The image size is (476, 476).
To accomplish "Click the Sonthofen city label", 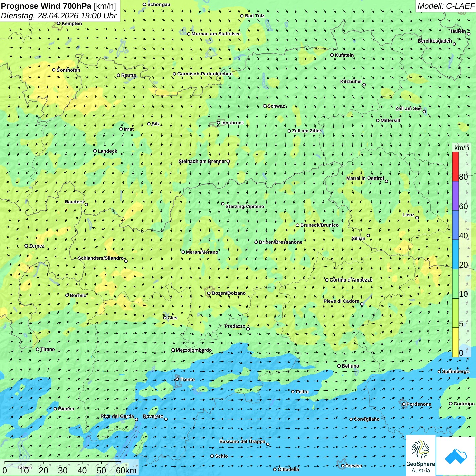I will pos(68,70).
